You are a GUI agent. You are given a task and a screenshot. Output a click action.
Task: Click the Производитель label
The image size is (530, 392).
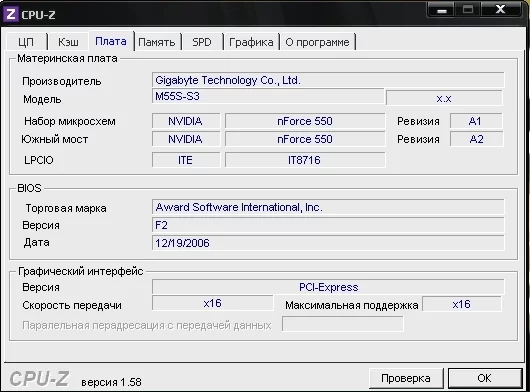62,81
